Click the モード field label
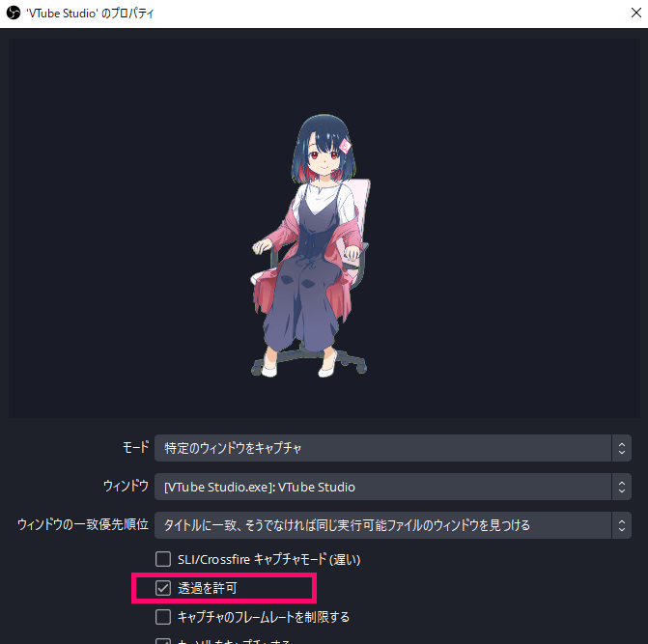 pos(135,447)
